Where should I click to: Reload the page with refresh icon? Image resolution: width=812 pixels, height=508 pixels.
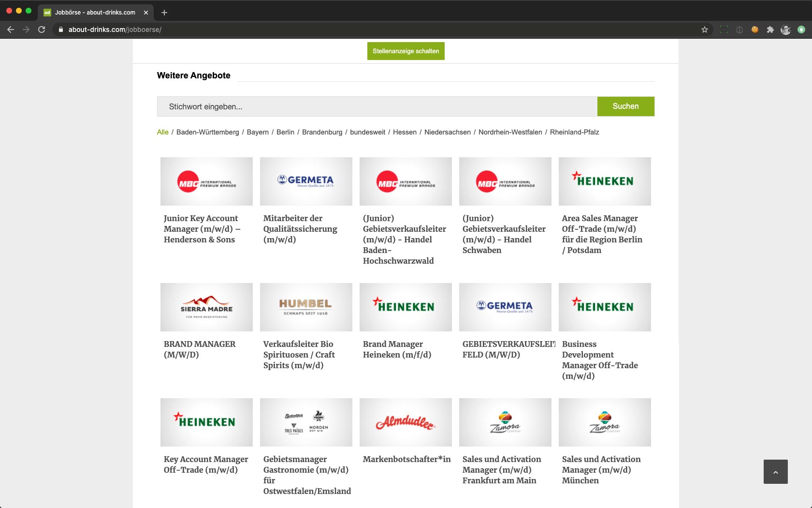click(x=42, y=30)
